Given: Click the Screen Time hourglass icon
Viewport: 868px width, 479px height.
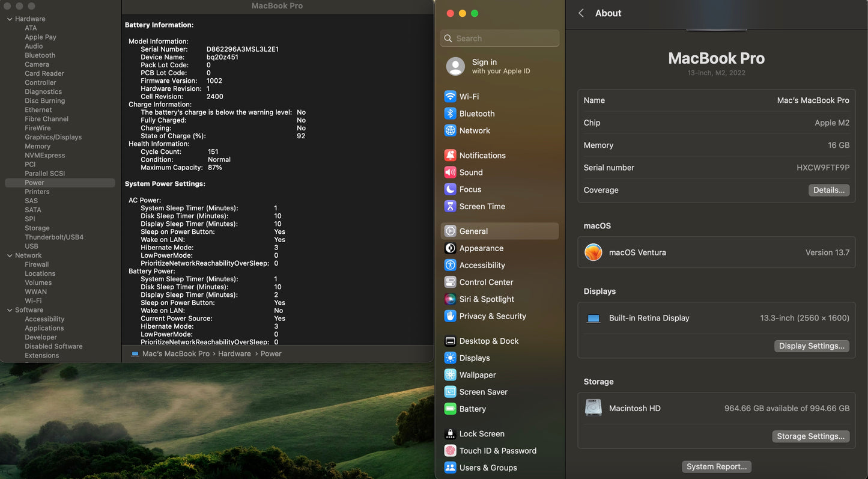Looking at the screenshot, I should [x=450, y=206].
